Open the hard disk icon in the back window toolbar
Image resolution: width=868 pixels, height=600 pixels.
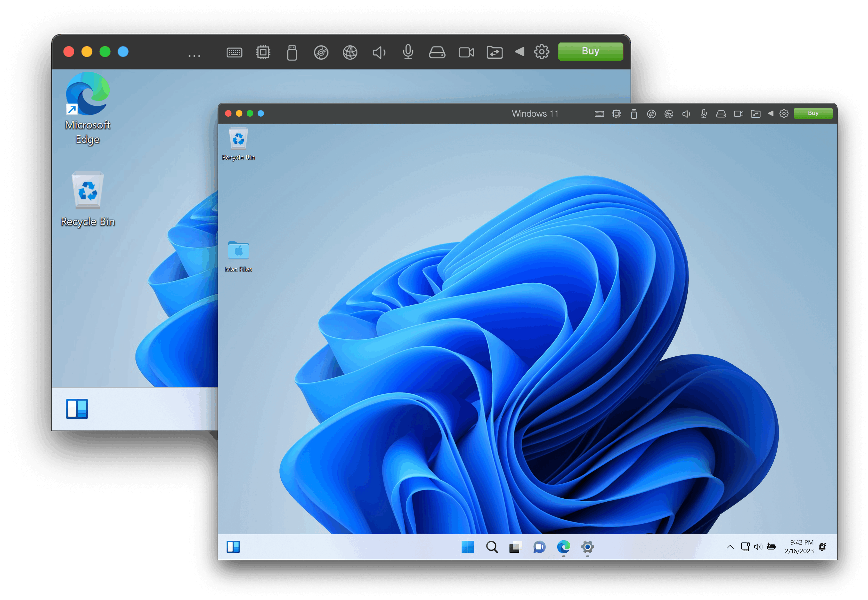437,52
